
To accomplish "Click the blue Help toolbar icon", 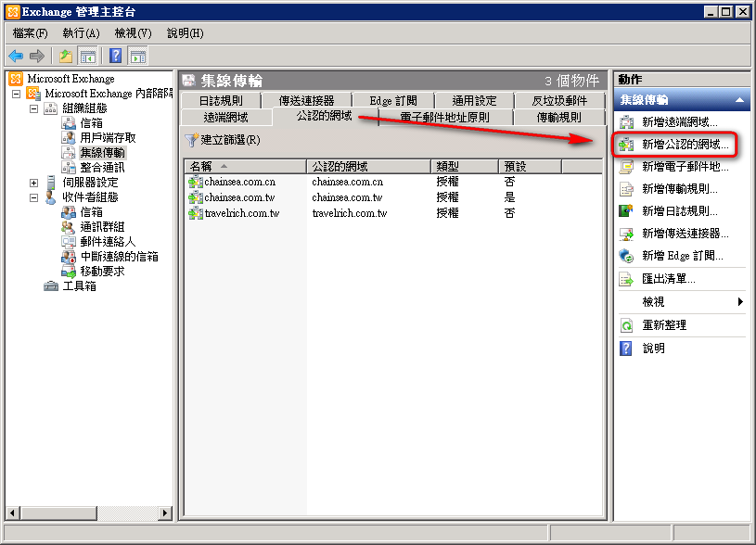I will 115,56.
